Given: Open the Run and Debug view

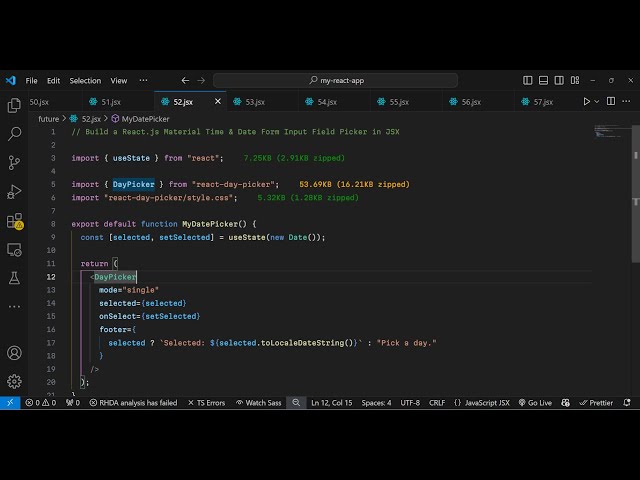Looking at the screenshot, I should 14,191.
